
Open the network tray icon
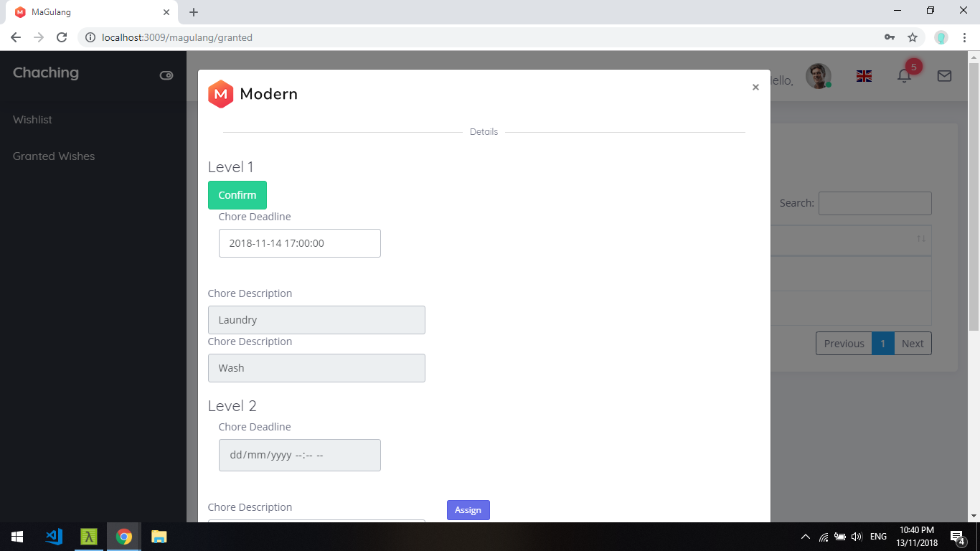point(824,537)
